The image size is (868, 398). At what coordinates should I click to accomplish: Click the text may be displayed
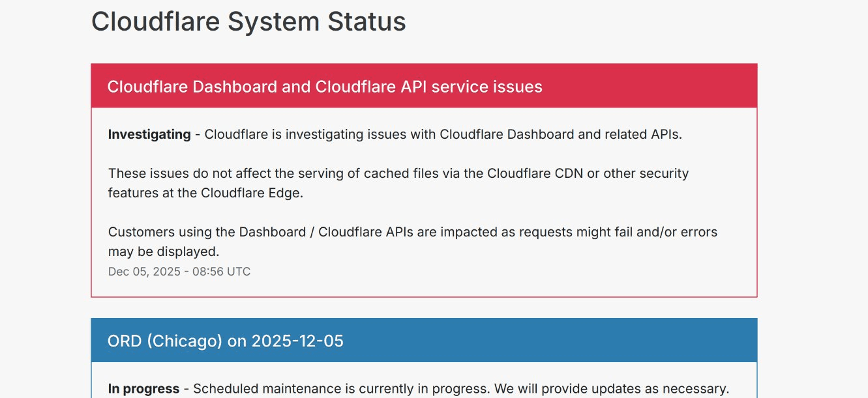point(163,251)
